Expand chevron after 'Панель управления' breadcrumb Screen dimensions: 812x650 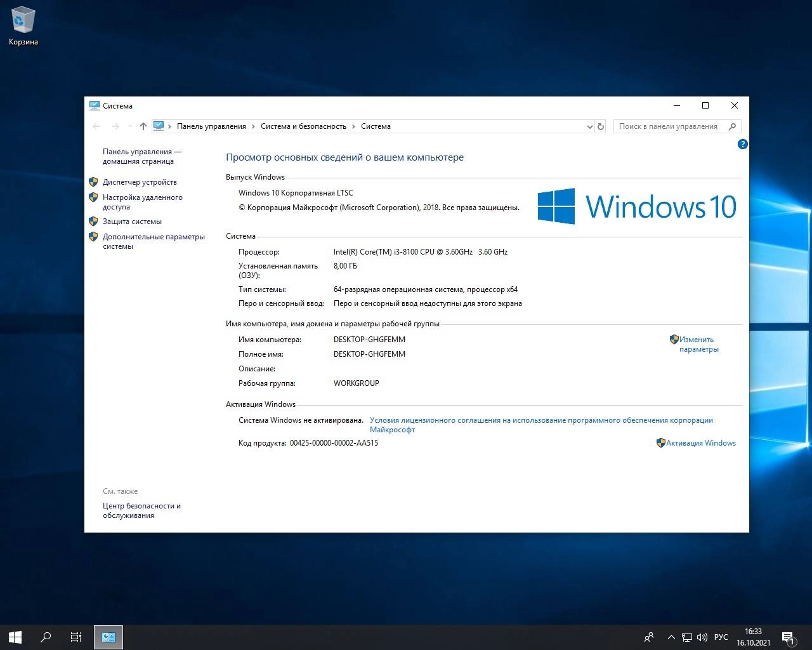pos(254,126)
